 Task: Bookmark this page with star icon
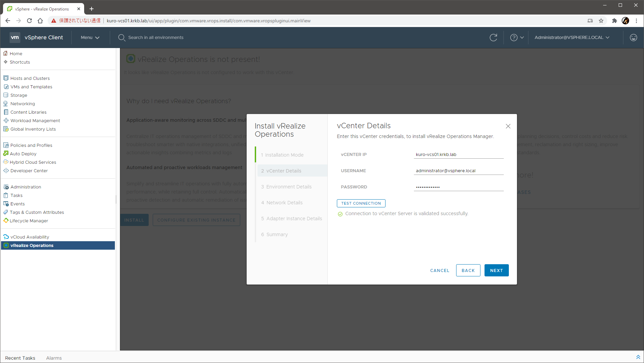click(601, 21)
